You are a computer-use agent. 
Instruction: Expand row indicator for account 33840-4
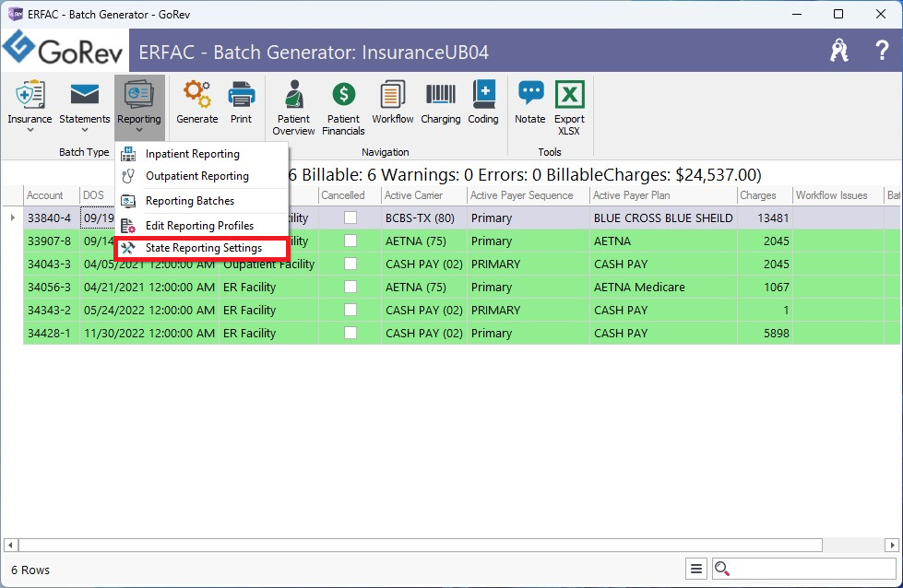point(13,218)
